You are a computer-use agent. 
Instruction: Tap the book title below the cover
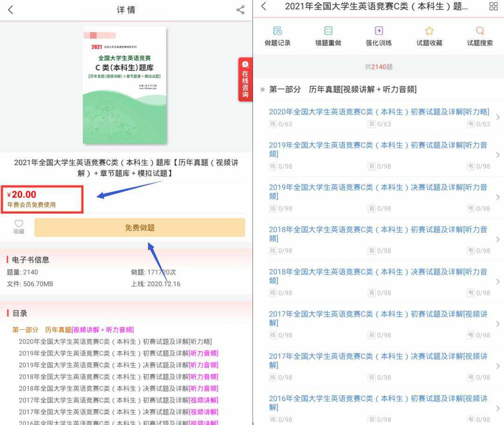(126, 168)
